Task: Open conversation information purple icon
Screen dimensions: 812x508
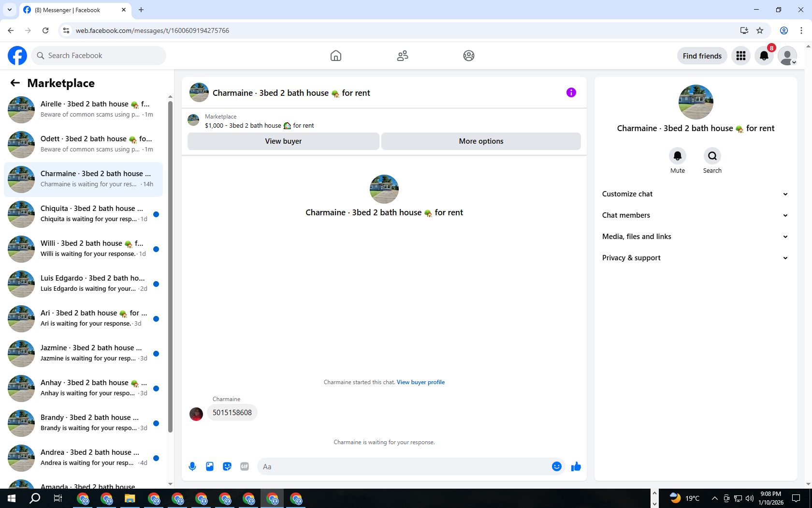Action: pos(571,92)
